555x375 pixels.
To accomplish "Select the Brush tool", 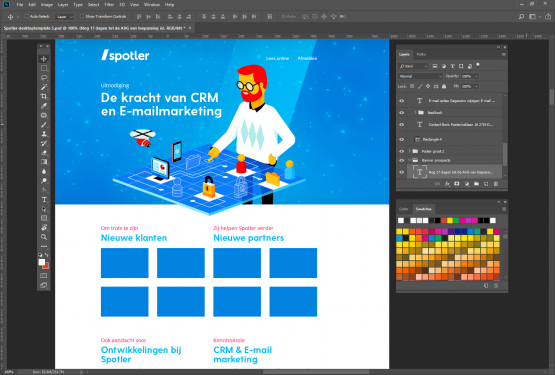I will tap(44, 125).
